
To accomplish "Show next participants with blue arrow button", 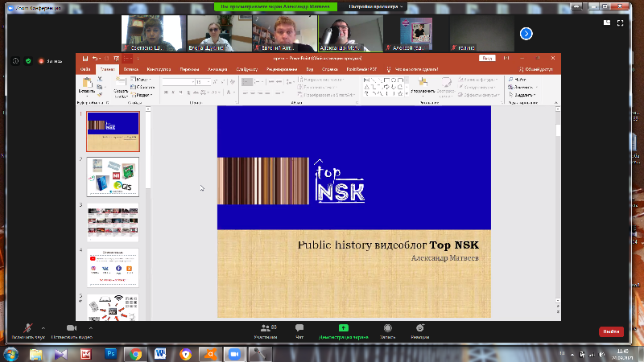I will [x=526, y=34].
